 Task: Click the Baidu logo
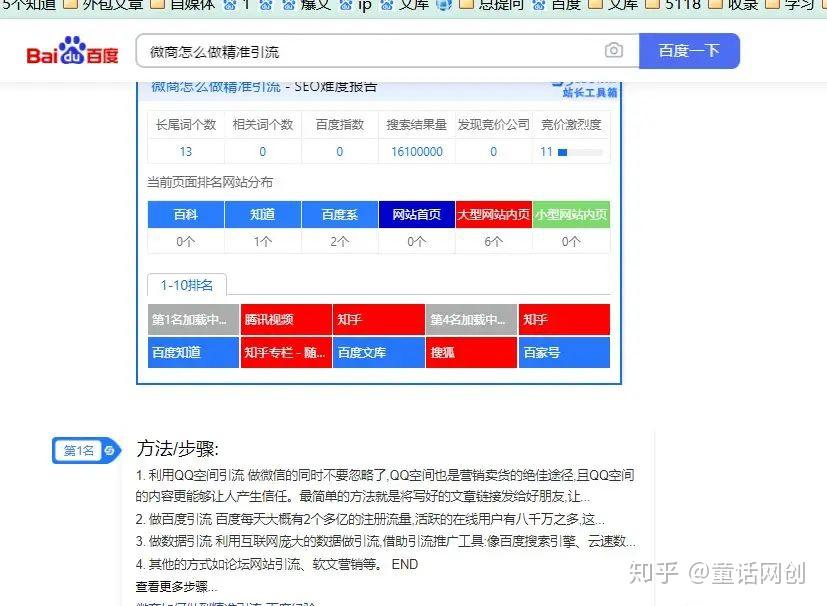(73, 51)
